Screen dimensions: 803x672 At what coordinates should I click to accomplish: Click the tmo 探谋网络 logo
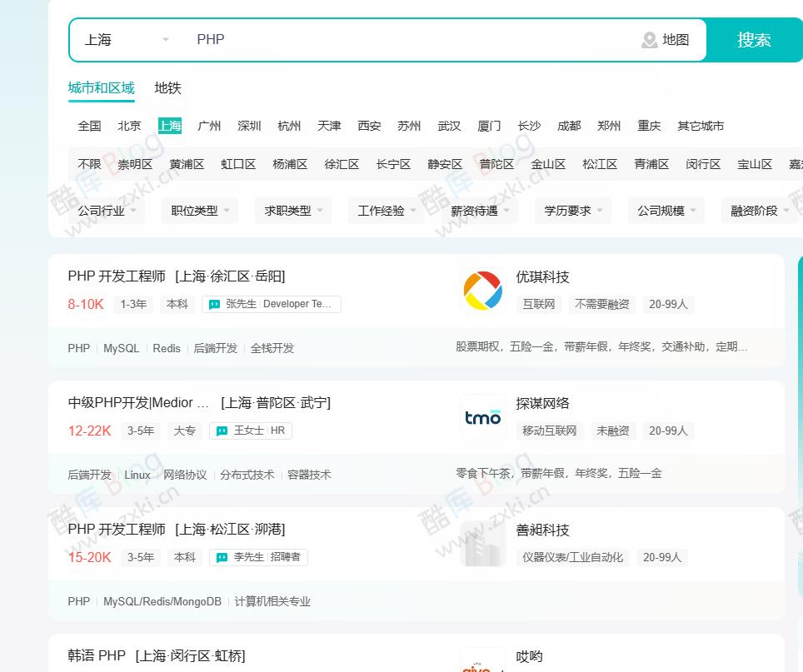[x=483, y=417]
